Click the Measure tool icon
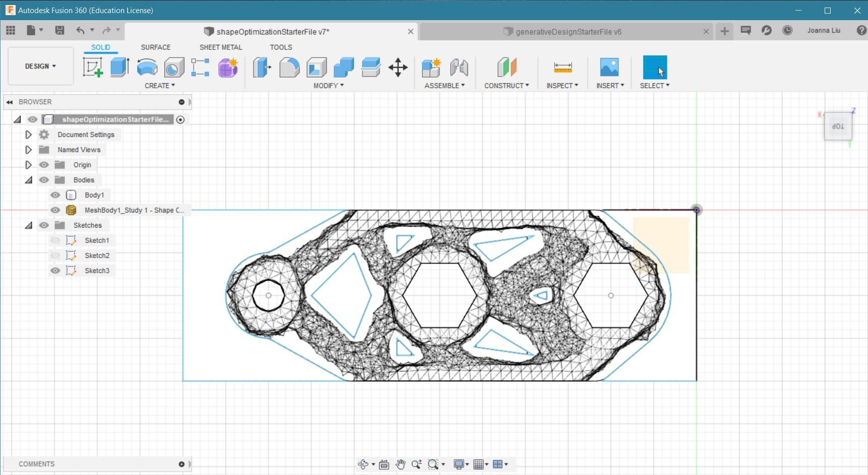The height and width of the screenshot is (475, 868). point(563,67)
